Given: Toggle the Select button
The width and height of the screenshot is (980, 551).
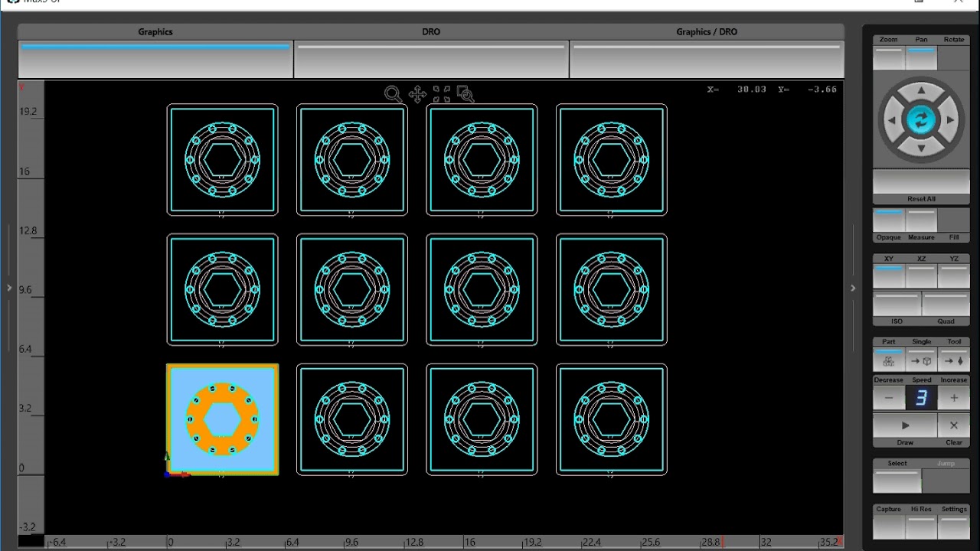Looking at the screenshot, I should pos(897,481).
